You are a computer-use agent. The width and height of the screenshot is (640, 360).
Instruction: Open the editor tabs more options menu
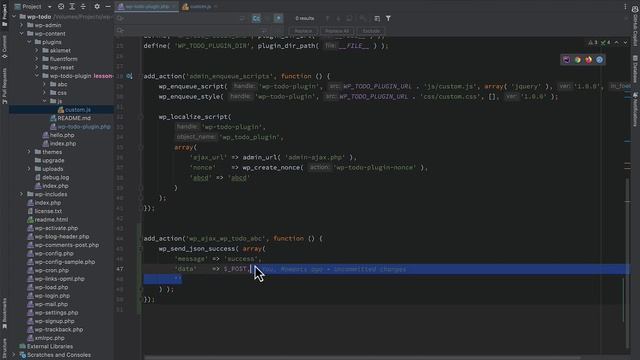click(x=625, y=7)
